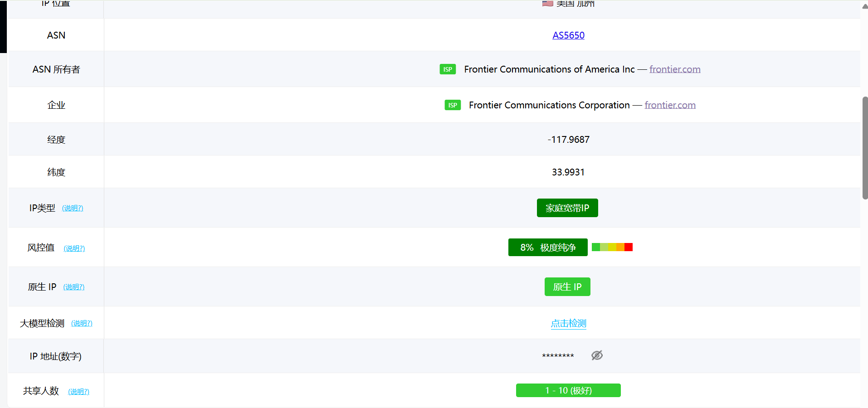Click the 1 - 10 (极好) shared users bar
This screenshot has height=408, width=868.
[x=568, y=390]
